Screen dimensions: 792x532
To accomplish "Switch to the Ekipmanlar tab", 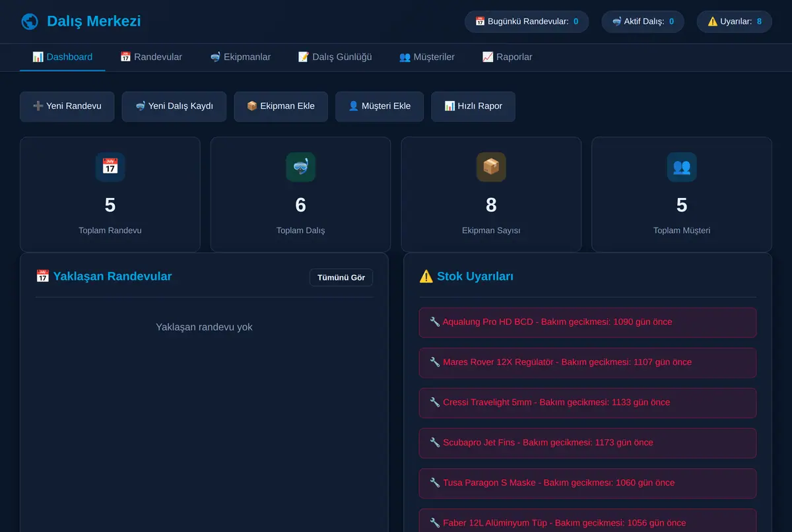I will click(240, 57).
